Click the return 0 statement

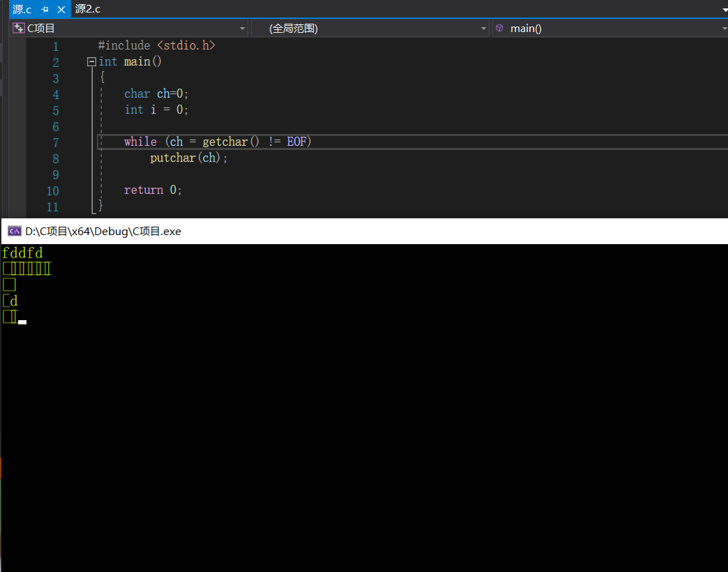(x=153, y=190)
